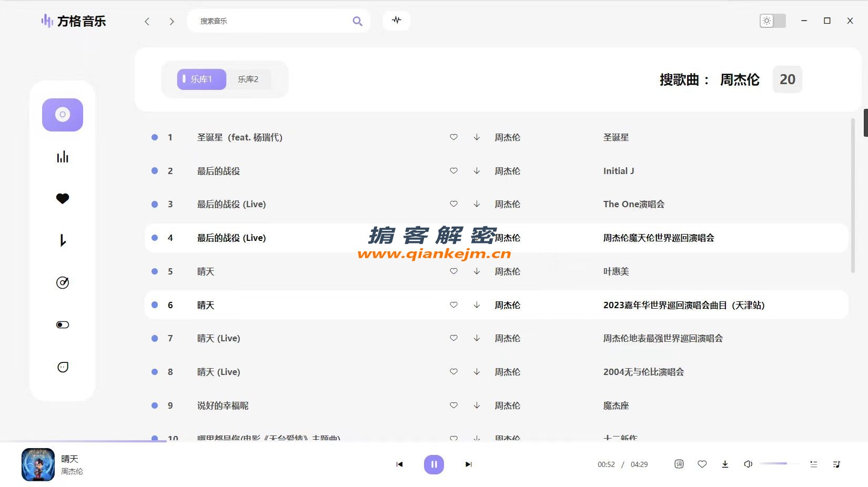Download song 5 晴天

click(x=477, y=271)
